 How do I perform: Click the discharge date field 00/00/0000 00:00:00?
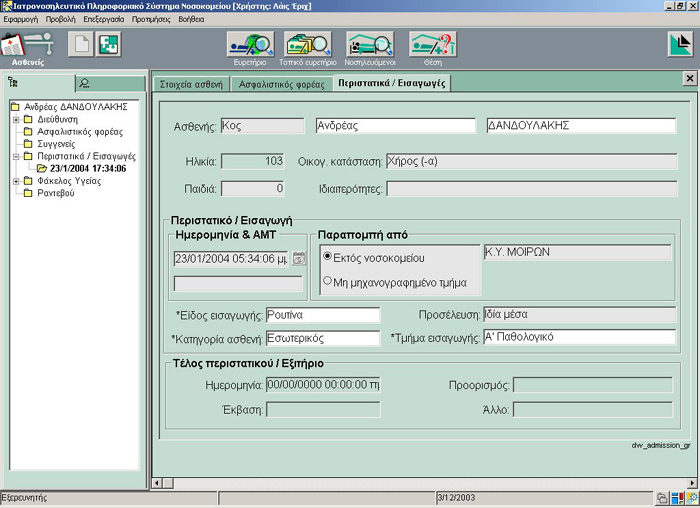coord(323,385)
